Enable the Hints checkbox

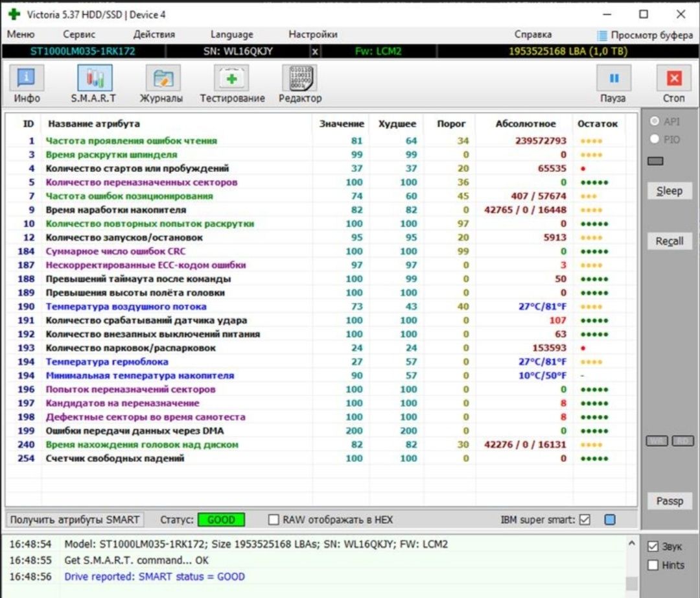click(653, 565)
